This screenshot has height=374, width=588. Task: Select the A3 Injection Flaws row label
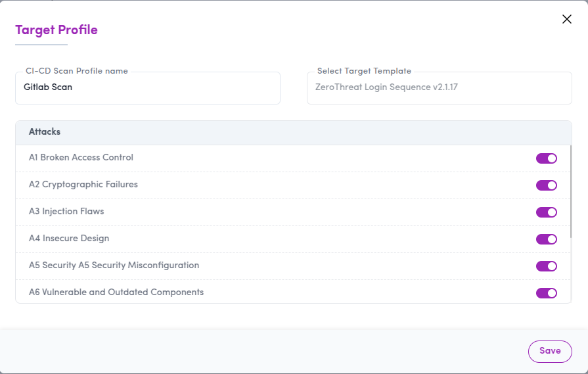tap(66, 212)
